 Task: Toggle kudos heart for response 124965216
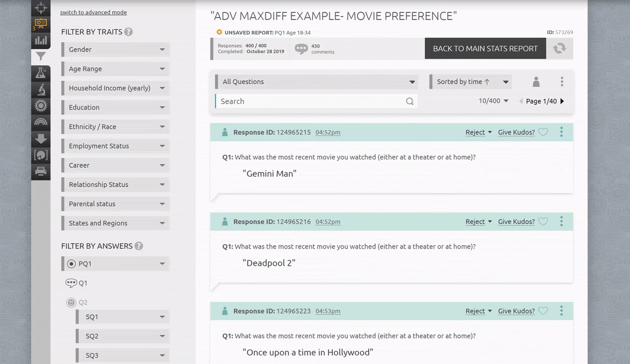coord(543,222)
